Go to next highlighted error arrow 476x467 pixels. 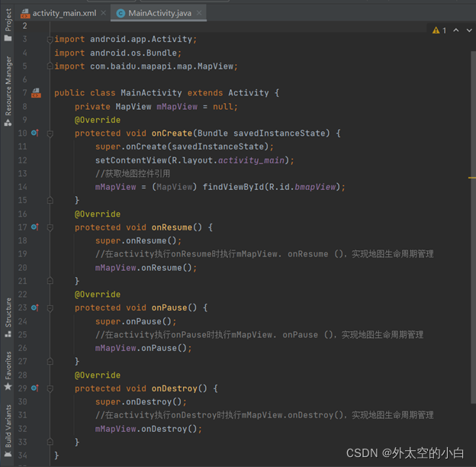coord(469,30)
